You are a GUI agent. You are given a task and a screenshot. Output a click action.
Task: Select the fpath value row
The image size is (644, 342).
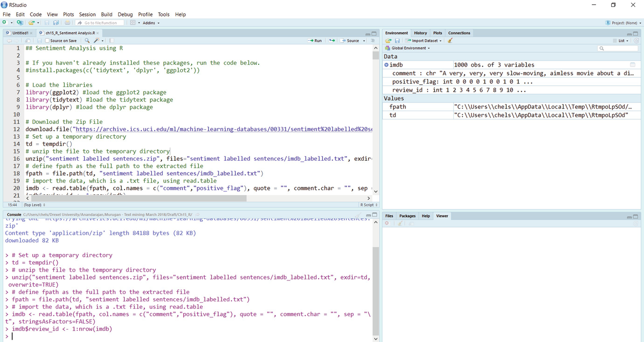pos(512,107)
